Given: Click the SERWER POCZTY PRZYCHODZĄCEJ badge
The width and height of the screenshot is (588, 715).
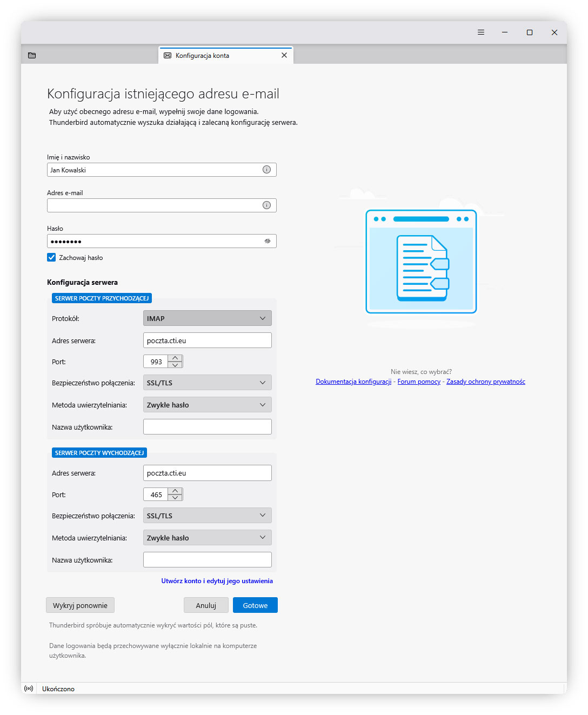Looking at the screenshot, I should pos(102,298).
